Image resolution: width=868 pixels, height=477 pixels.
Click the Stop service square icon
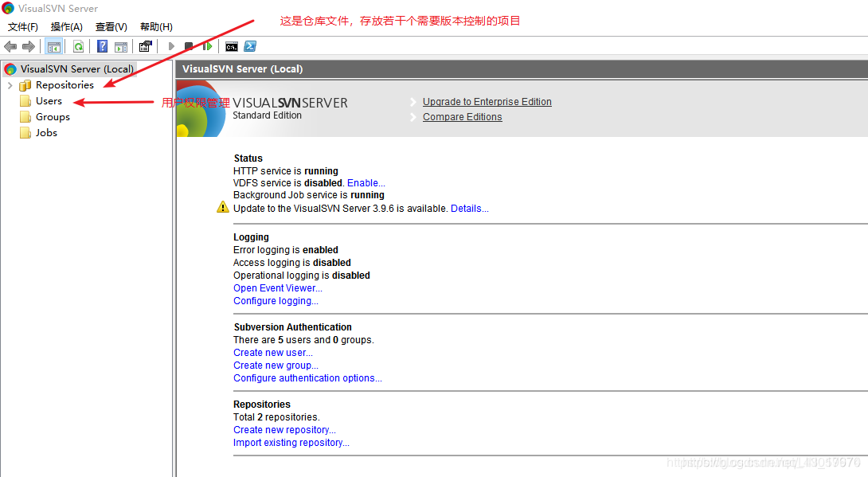(x=189, y=46)
